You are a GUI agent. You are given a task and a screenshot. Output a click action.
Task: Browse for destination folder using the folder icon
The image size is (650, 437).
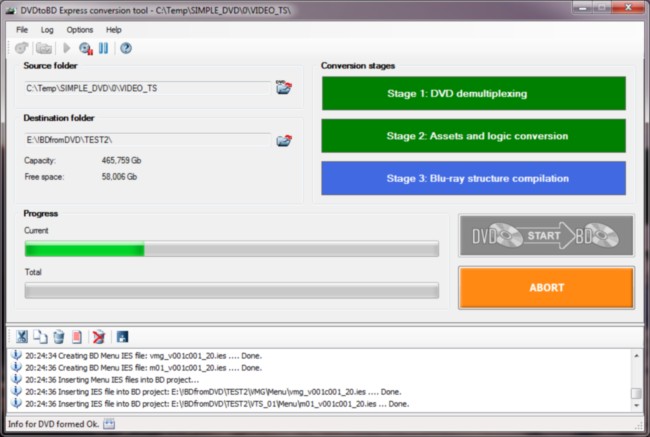point(284,141)
